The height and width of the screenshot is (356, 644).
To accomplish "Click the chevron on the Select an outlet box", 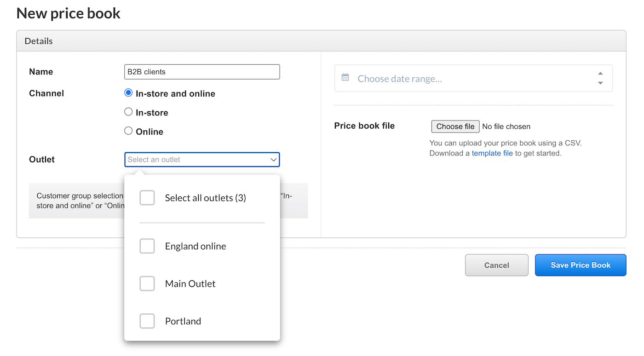I will click(x=274, y=160).
